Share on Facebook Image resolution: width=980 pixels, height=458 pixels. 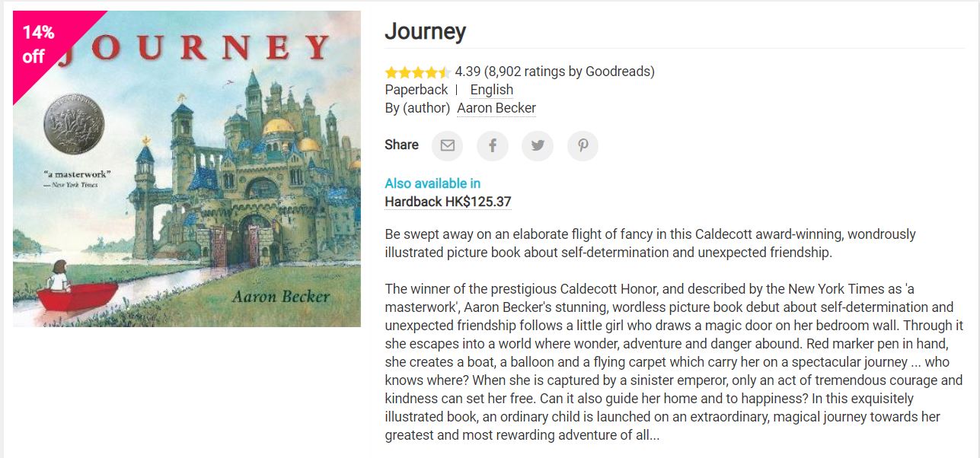pos(492,145)
